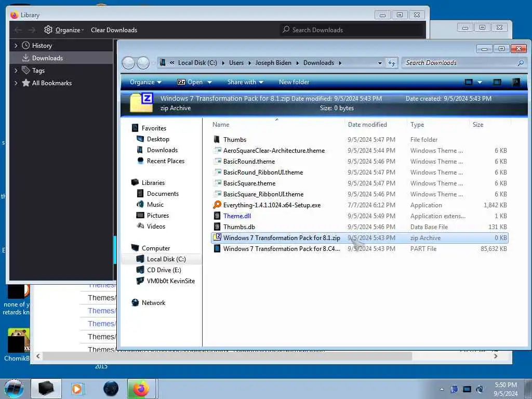
Task: Expand the Tags entry in the Library window
Action: click(16, 71)
